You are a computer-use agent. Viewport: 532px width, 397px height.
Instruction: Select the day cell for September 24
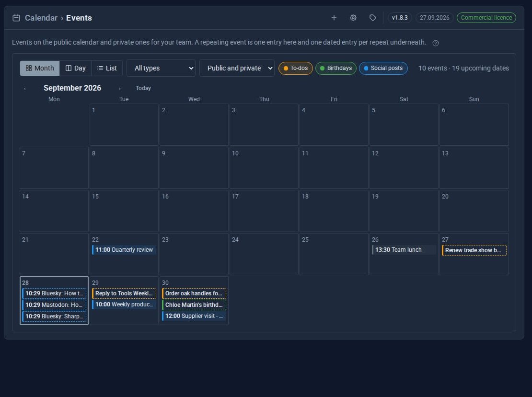pyautogui.click(x=264, y=254)
